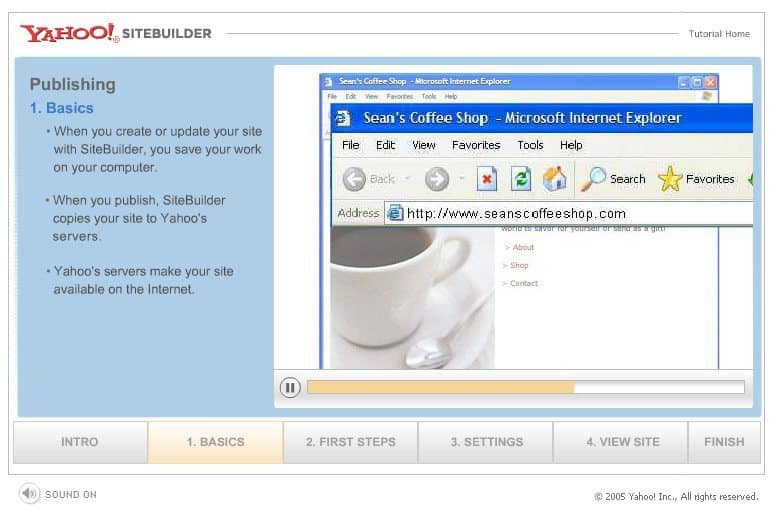Select the 1. BASICS tab
The width and height of the screenshot is (780, 518).
[215, 442]
